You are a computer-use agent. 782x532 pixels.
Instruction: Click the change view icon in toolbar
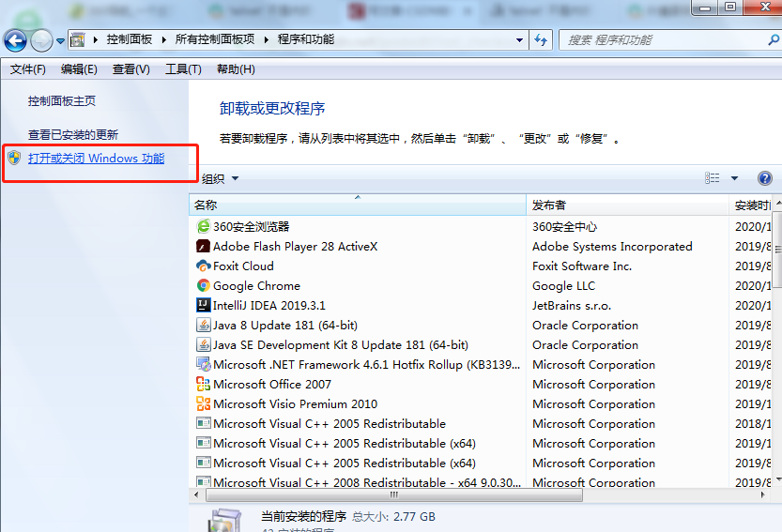(713, 178)
